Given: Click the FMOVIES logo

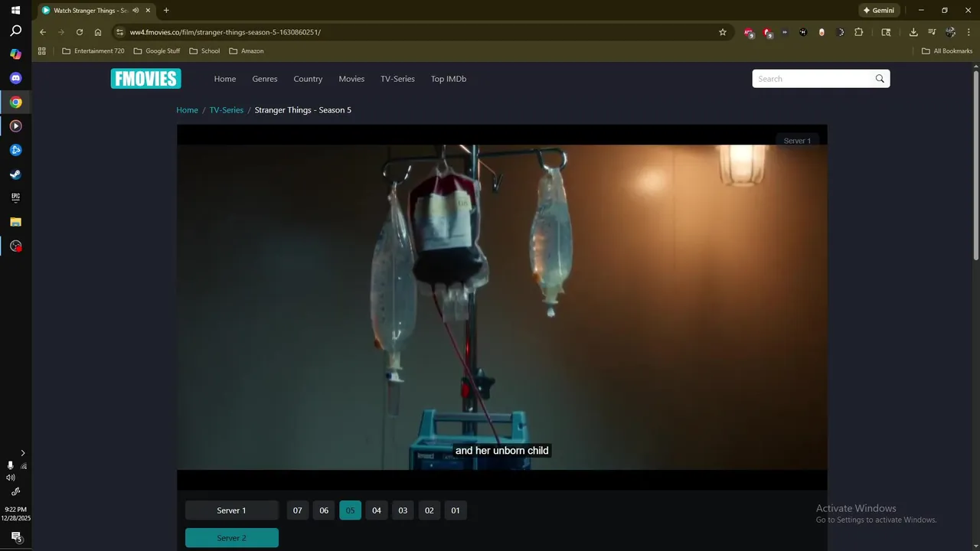Looking at the screenshot, I should click(x=145, y=79).
